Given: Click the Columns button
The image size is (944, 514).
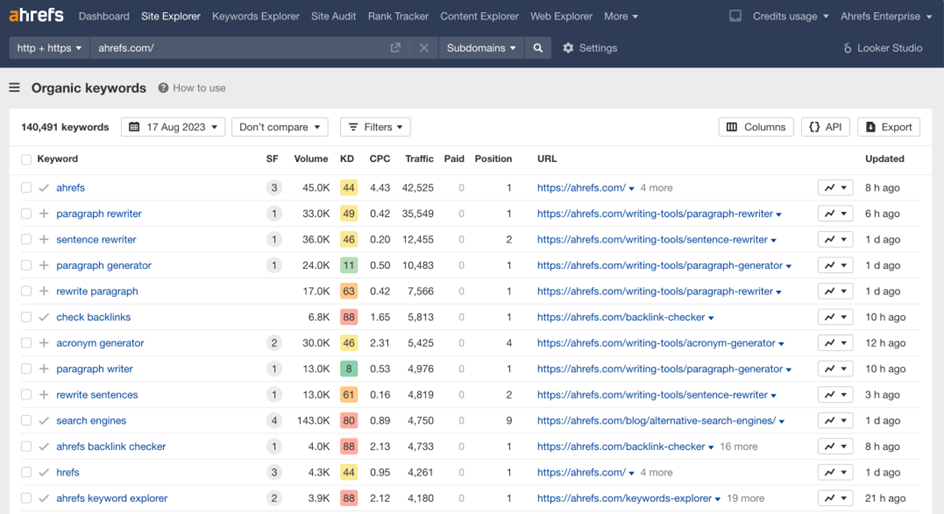Looking at the screenshot, I should click(x=756, y=127).
